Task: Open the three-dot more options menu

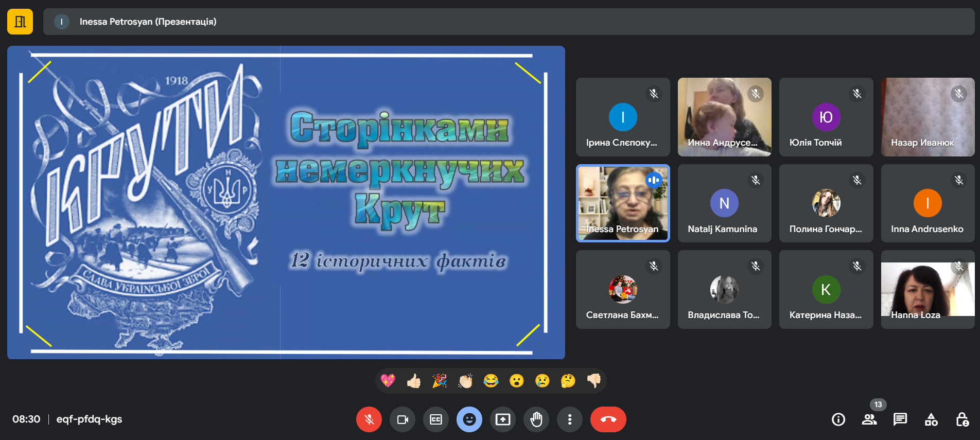Action: [569, 419]
